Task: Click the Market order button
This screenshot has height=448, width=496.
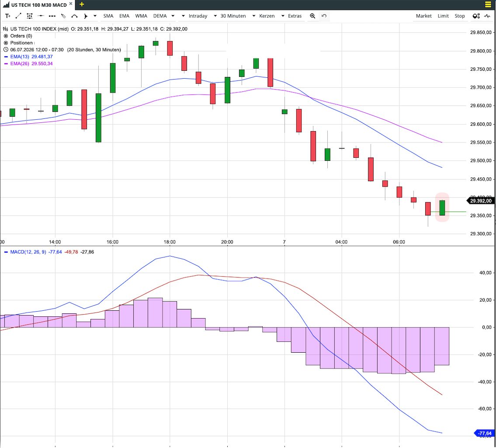Action: point(423,16)
